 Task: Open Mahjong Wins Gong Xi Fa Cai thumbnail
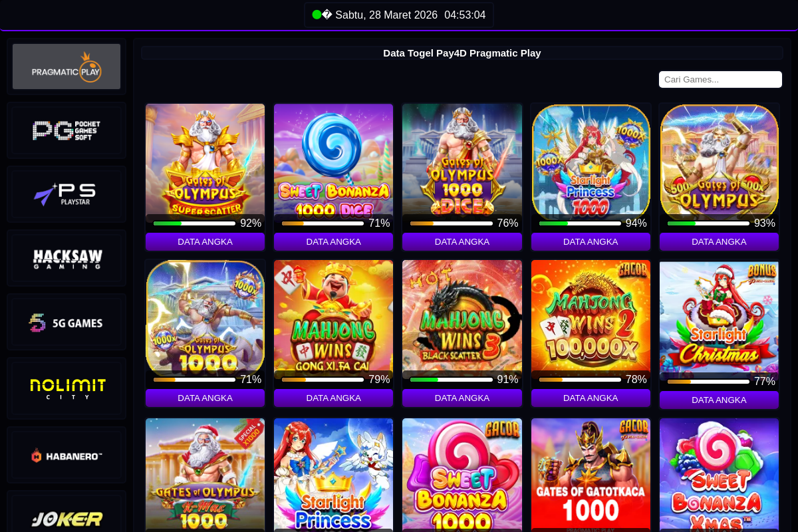tap(333, 316)
